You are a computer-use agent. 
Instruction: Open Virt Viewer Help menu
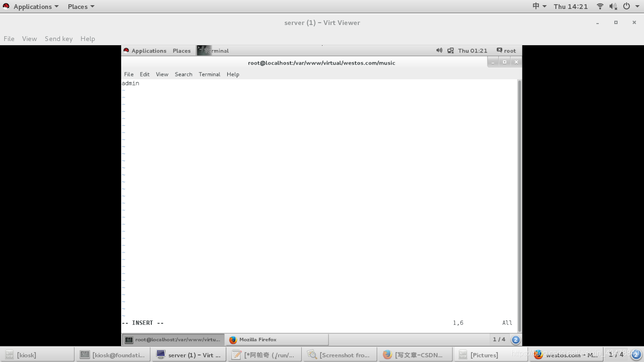tap(88, 39)
